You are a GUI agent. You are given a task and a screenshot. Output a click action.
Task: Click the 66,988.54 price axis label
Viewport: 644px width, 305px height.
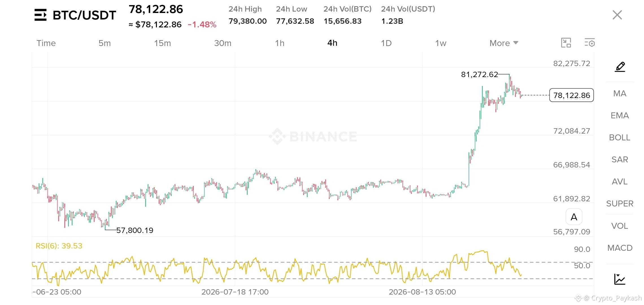point(571,165)
